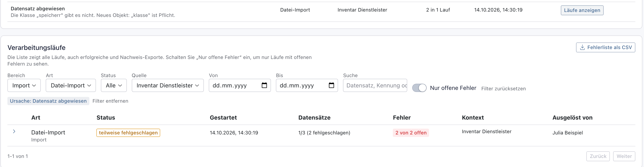This screenshot has height=167, width=644.
Task: Click the Weiter pagination button
Action: (624, 156)
